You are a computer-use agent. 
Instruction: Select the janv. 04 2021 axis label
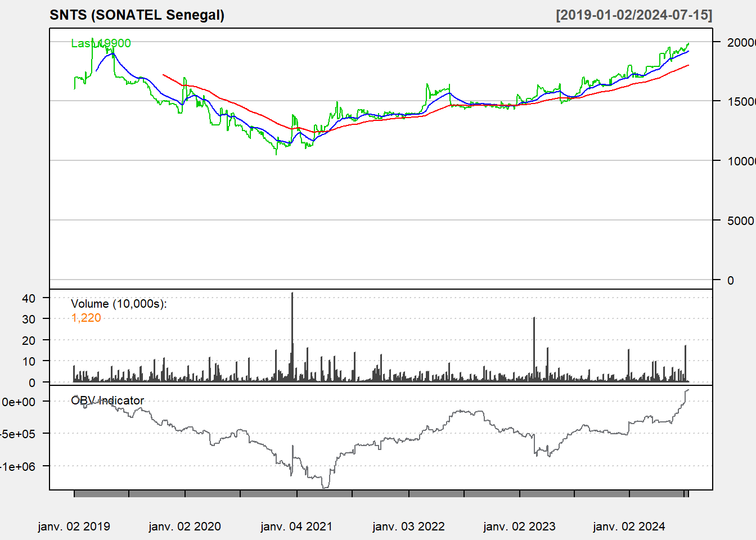pos(296,526)
